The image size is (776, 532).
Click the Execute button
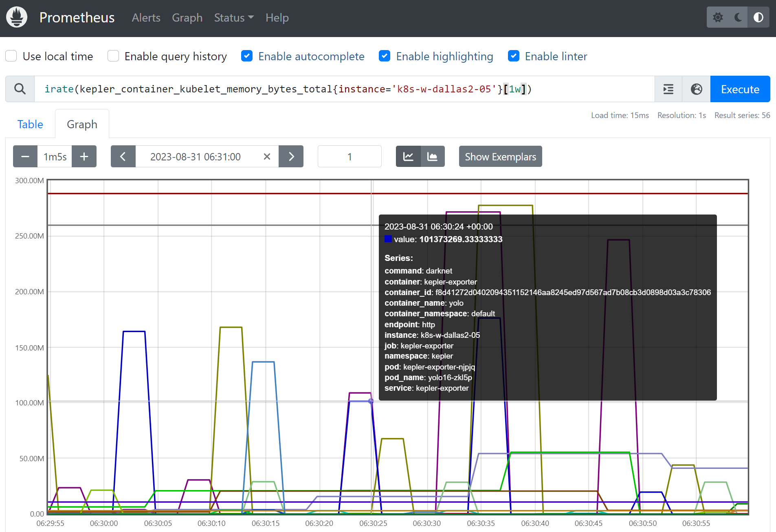(x=740, y=89)
